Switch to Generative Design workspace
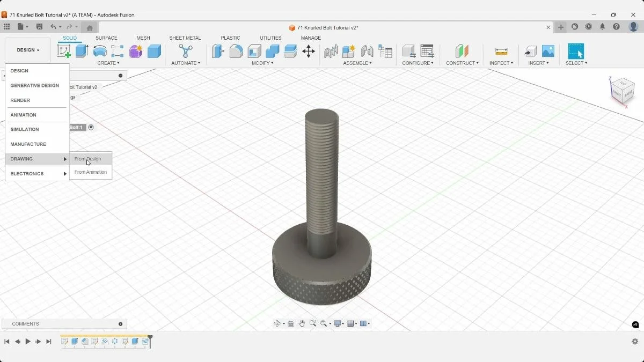The height and width of the screenshot is (362, 644). pos(37,85)
